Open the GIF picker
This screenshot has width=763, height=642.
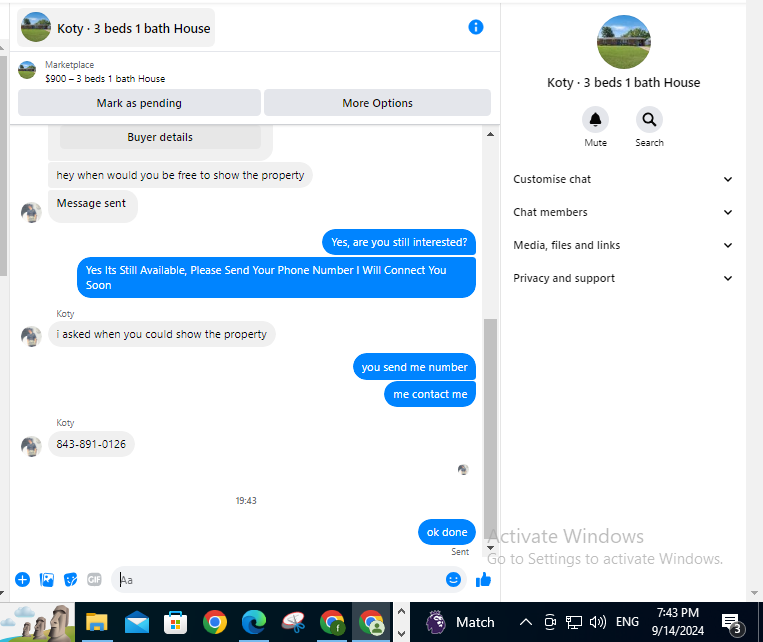[94, 579]
